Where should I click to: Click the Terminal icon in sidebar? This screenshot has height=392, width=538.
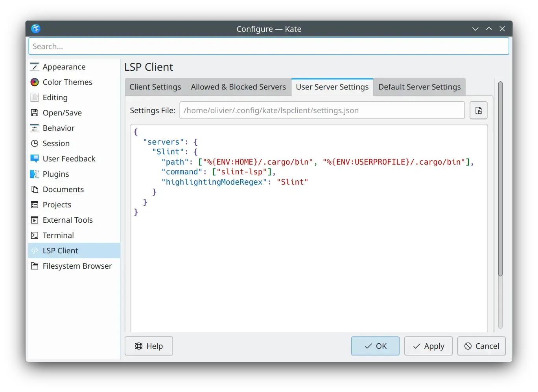(35, 235)
